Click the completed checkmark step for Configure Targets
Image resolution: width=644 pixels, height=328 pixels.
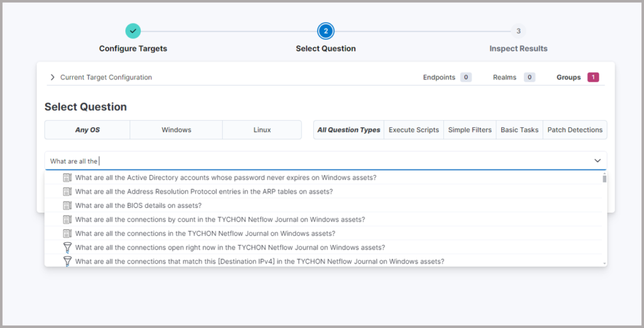(x=133, y=31)
